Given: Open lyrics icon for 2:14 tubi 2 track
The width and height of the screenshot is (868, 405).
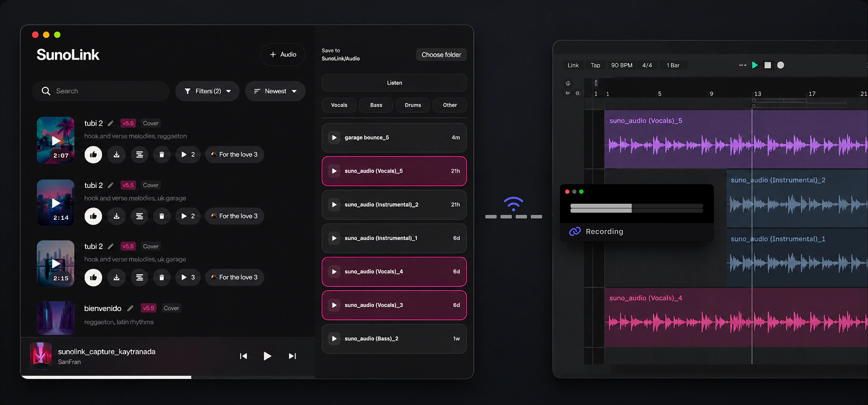Looking at the screenshot, I should [x=139, y=216].
